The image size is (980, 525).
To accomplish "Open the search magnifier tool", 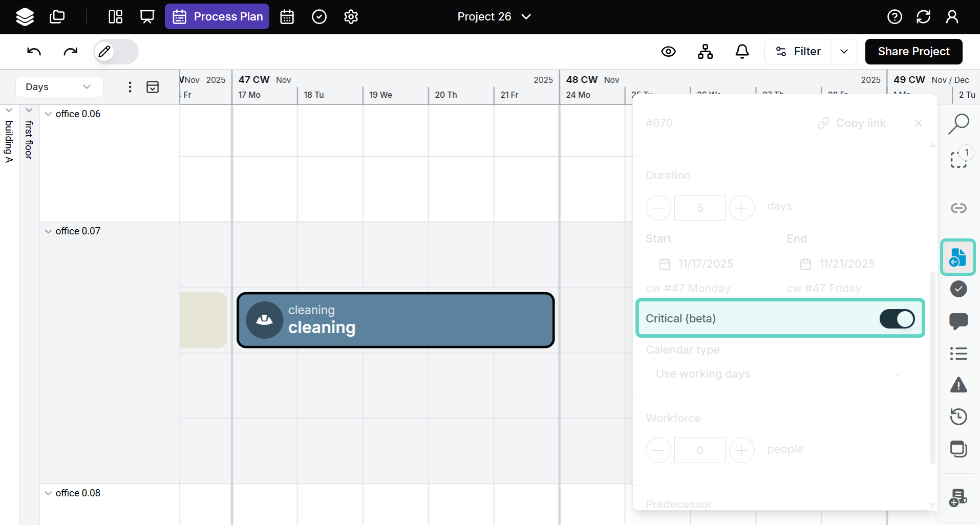I will [x=958, y=124].
